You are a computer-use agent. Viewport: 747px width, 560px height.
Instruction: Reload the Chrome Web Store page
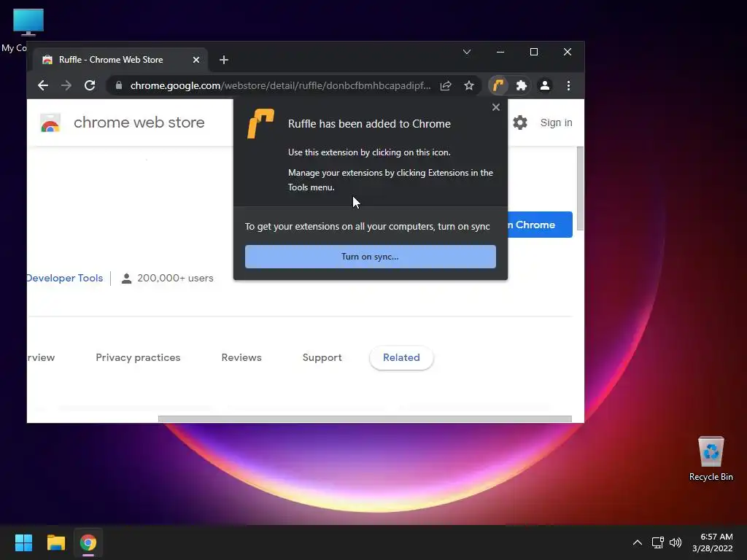pos(90,86)
